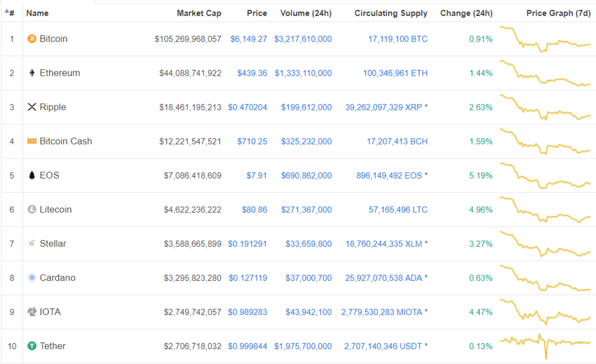Image resolution: width=596 pixels, height=364 pixels.
Task: Open the Litecoin name link
Action: click(55, 210)
